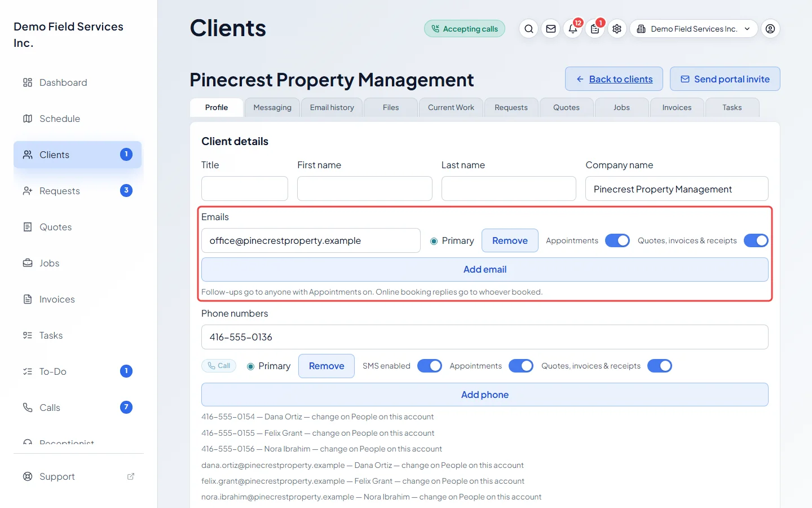Viewport: 812px width, 508px height.
Task: Click the Invoices file icon in sidebar
Action: click(28, 299)
